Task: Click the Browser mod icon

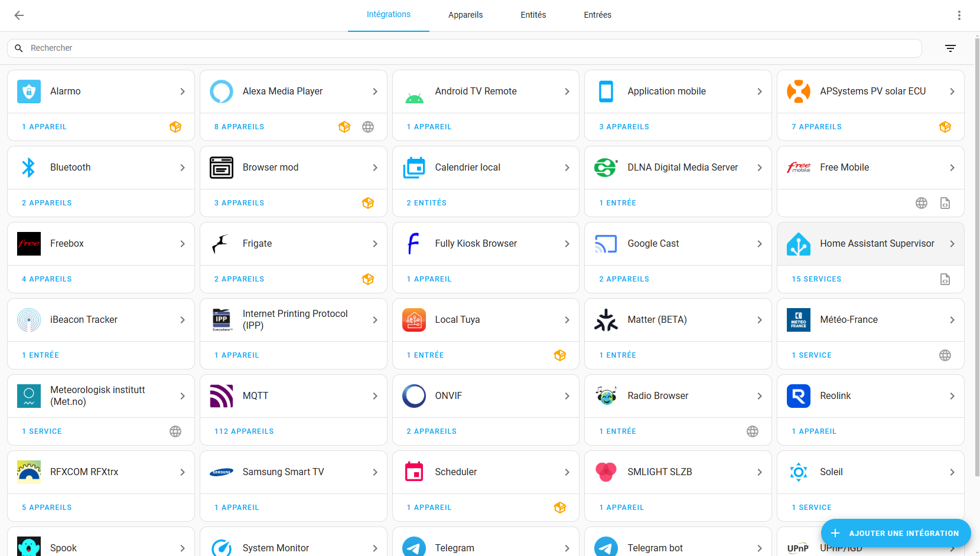Action: 222,168
